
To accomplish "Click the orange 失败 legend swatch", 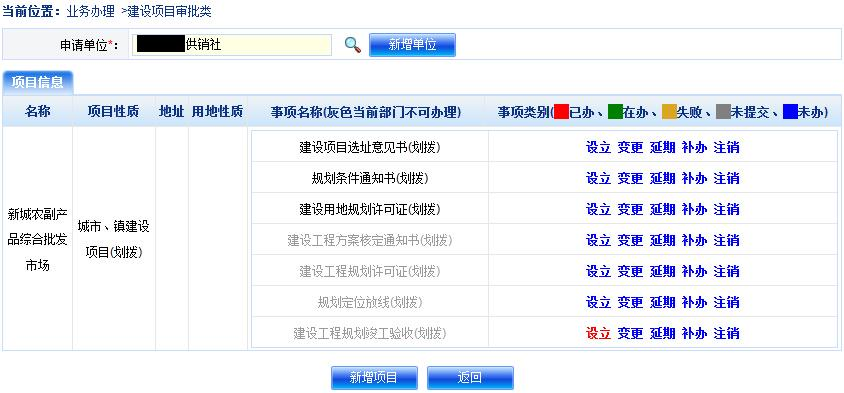I will (669, 111).
